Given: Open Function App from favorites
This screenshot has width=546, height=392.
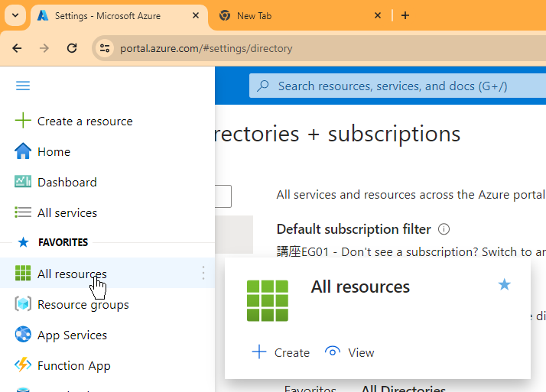Looking at the screenshot, I should click(x=74, y=365).
